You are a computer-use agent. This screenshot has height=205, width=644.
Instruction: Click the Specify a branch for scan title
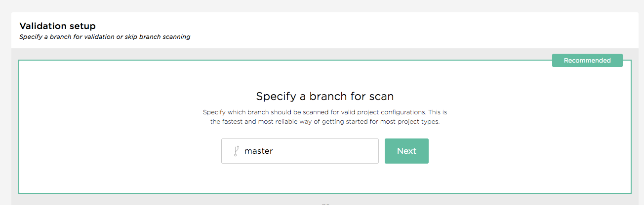coord(324,96)
